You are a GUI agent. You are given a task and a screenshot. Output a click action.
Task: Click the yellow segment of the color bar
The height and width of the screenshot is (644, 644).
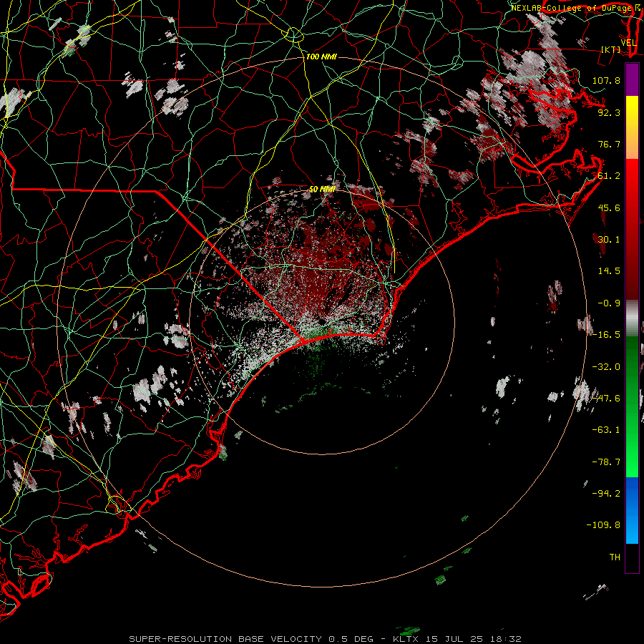(632, 127)
